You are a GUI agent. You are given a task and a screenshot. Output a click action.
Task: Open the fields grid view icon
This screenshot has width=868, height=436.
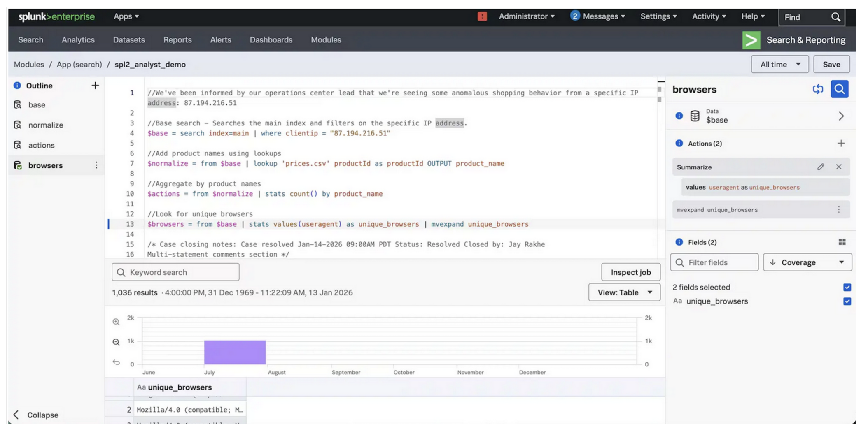tap(842, 242)
